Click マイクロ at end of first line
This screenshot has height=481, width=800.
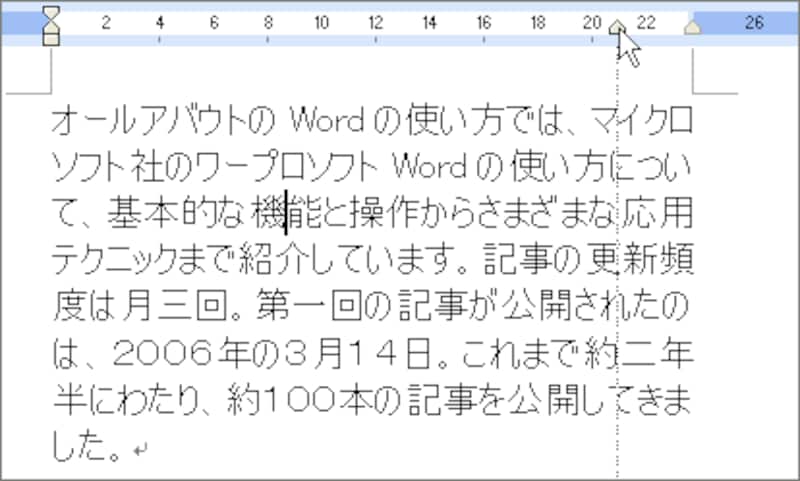(x=641, y=120)
